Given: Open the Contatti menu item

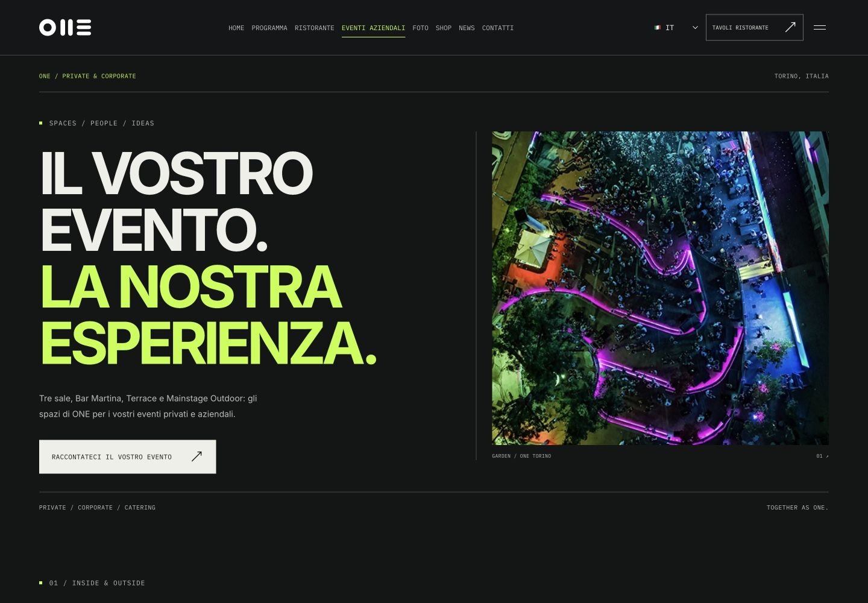Looking at the screenshot, I should tap(498, 28).
